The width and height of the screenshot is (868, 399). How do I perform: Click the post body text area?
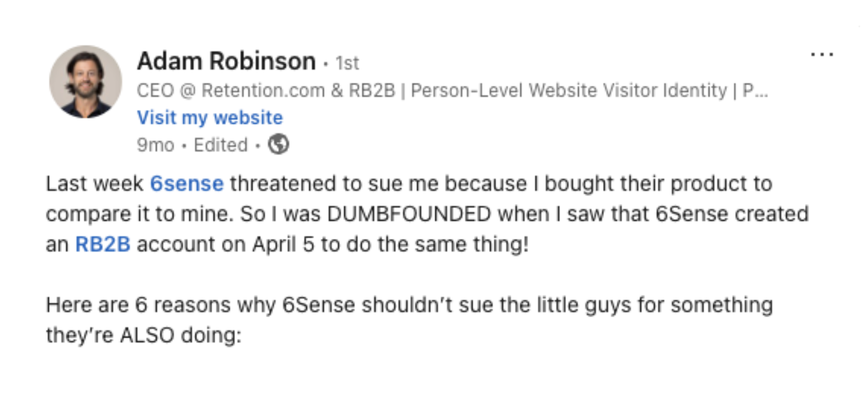[394, 213]
